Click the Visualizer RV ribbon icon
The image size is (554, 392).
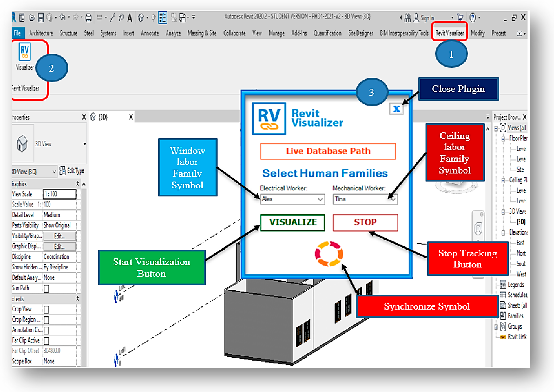[x=25, y=52]
